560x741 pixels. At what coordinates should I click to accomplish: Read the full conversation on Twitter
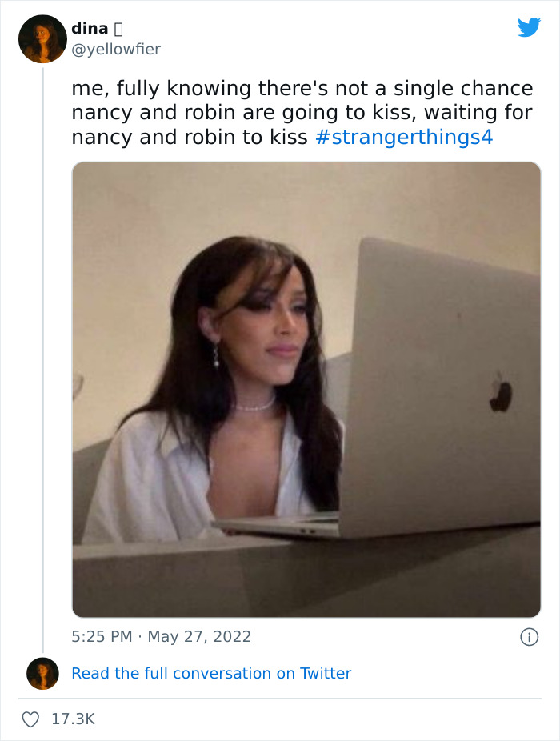211,674
